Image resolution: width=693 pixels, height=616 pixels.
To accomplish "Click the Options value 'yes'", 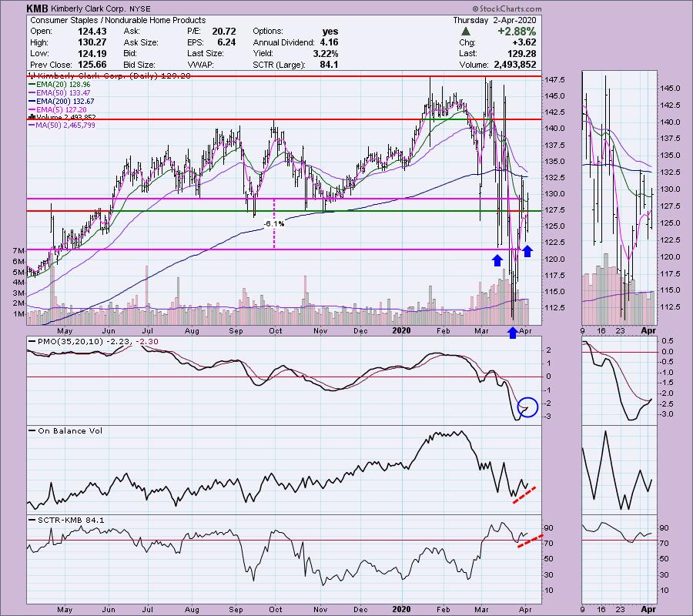I will 330,32.
